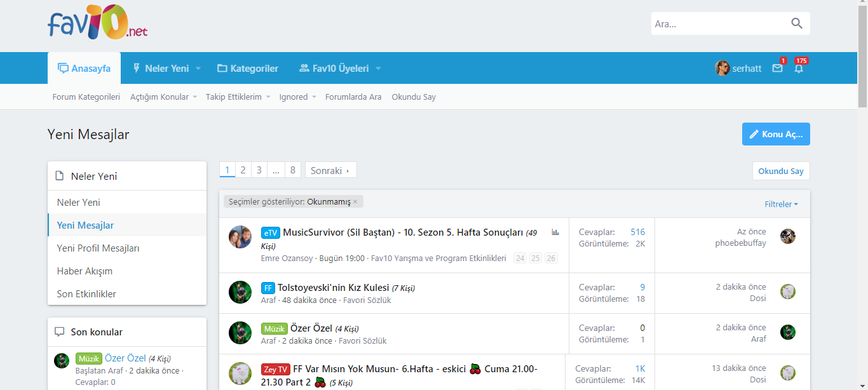
Task: Switch to the Kategoriler tab
Action: [x=247, y=69]
